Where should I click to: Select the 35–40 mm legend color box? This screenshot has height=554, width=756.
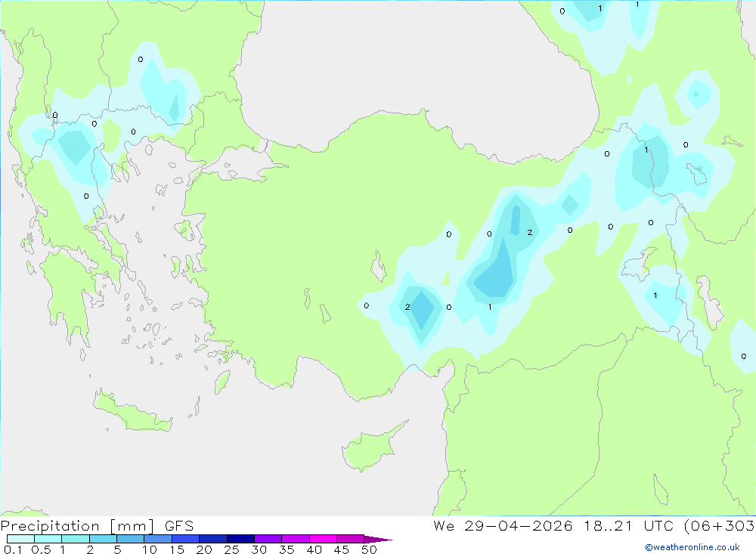point(296,539)
